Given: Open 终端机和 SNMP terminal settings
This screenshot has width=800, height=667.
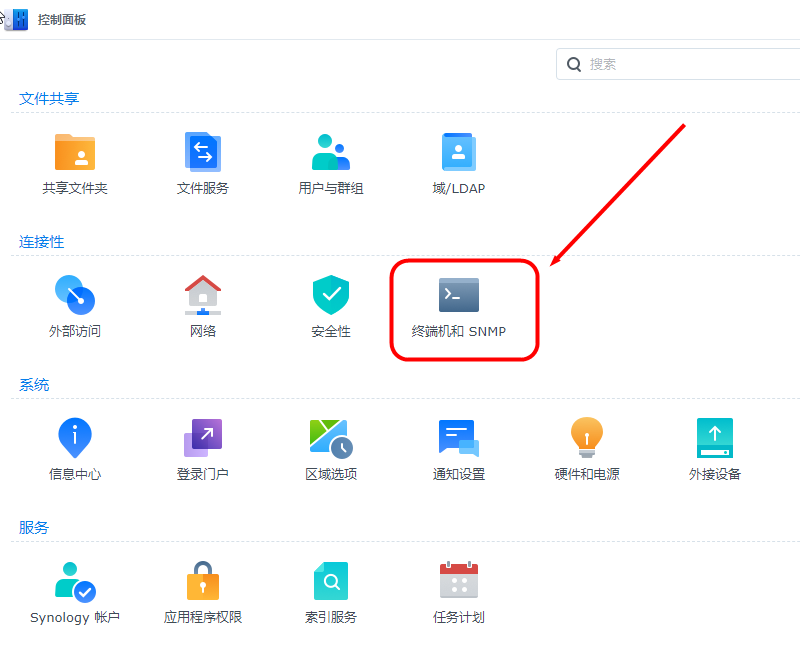Looking at the screenshot, I should [x=459, y=296].
